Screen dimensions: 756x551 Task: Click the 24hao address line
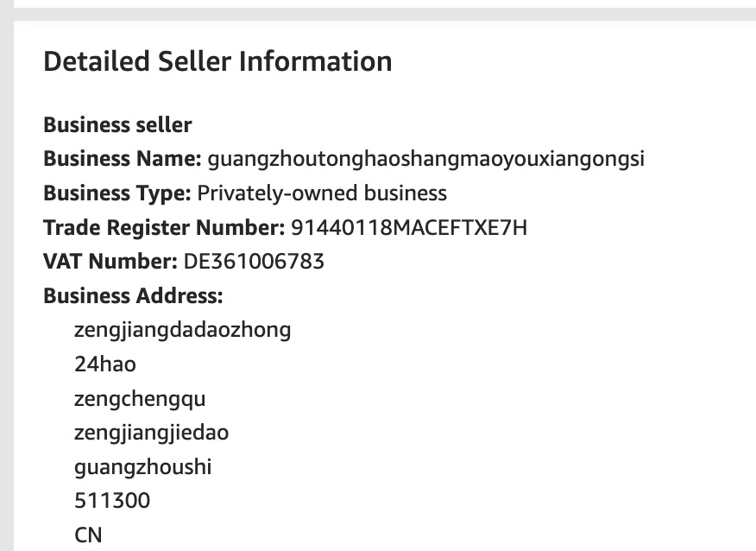tap(105, 364)
